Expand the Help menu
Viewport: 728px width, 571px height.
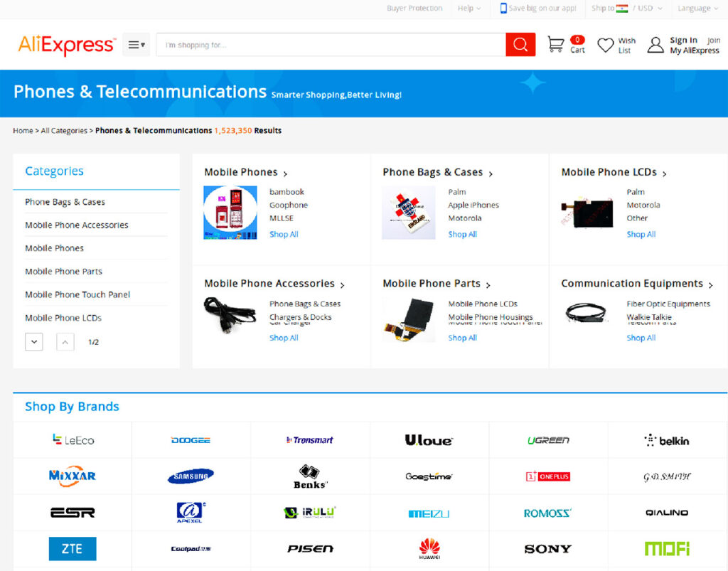pyautogui.click(x=469, y=9)
